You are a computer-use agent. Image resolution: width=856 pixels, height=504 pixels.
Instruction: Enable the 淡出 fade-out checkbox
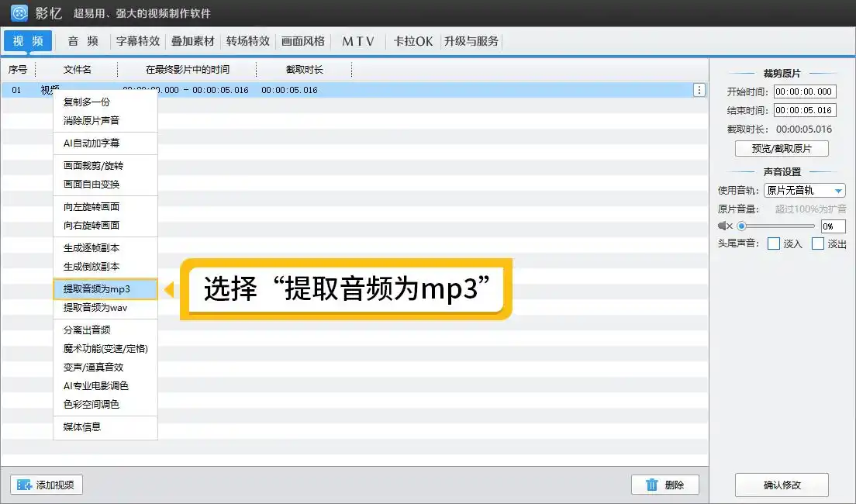(818, 243)
